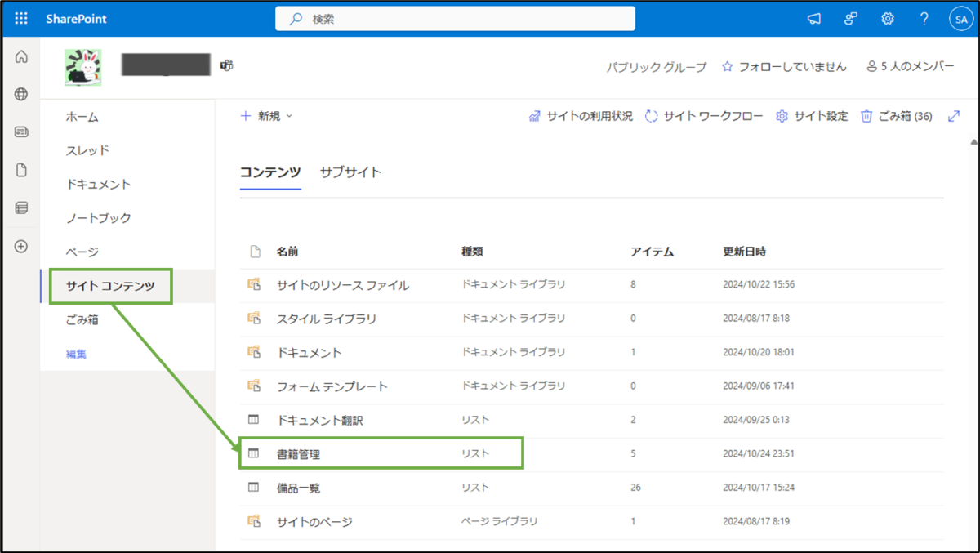Open the recycle bin trash icon

click(866, 116)
